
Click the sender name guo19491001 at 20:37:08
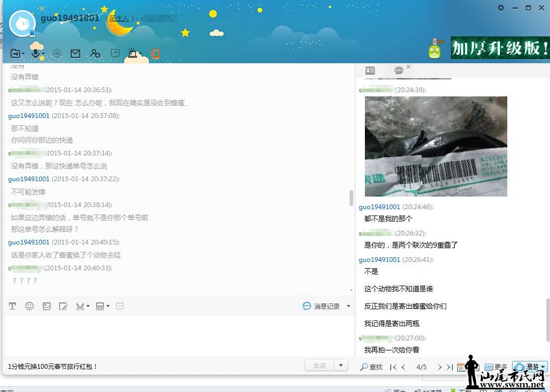[29, 116]
